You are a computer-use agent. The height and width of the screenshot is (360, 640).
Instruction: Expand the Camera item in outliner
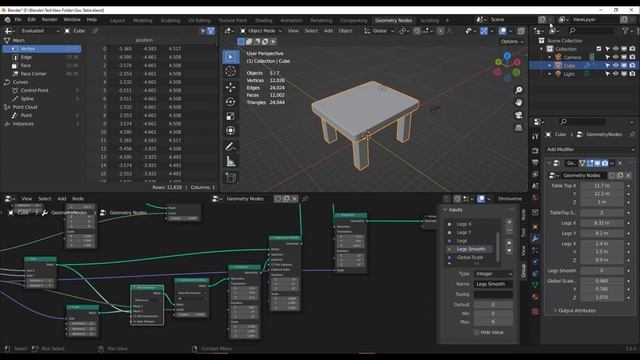point(549,57)
